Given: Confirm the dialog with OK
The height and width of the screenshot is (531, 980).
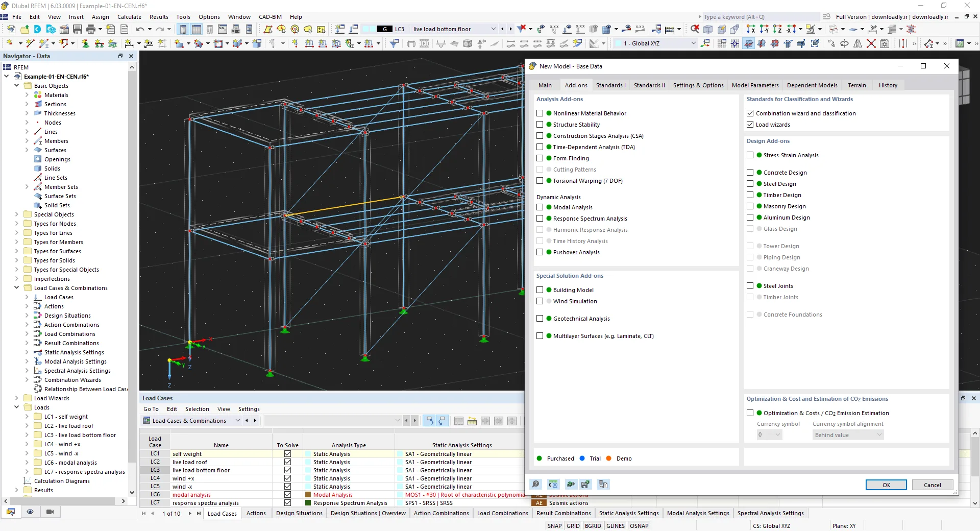Looking at the screenshot, I should point(886,485).
